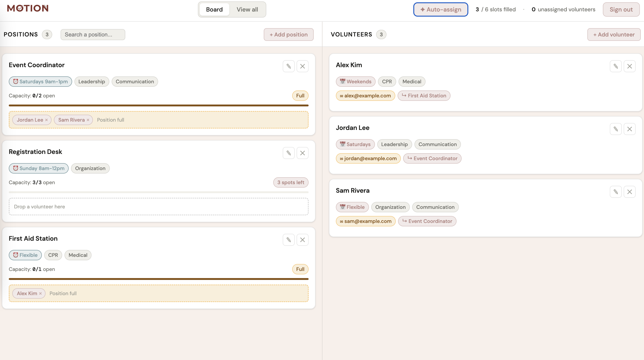The width and height of the screenshot is (644, 360).
Task: Switch to the Board tab
Action: point(214,9)
